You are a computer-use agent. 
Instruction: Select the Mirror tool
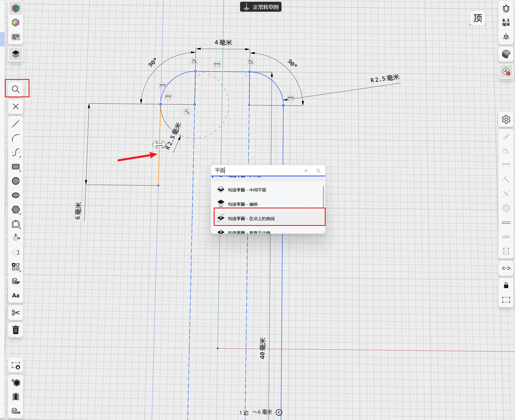click(x=16, y=253)
